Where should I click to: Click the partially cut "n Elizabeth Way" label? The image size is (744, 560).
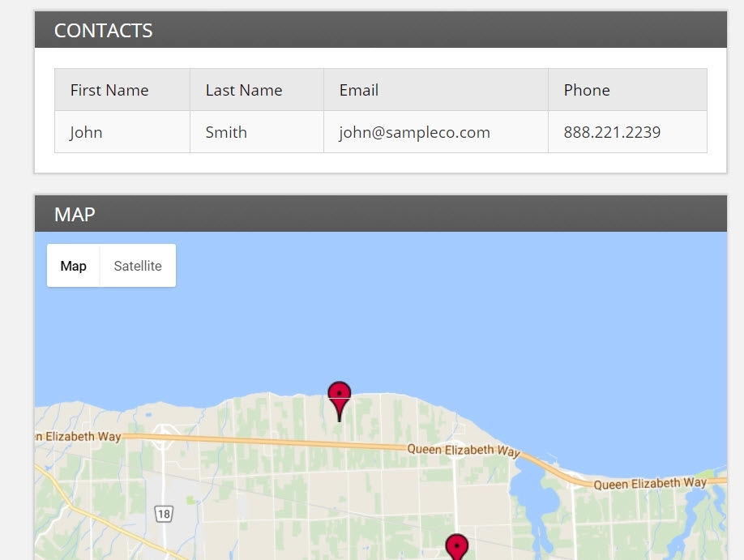[79, 437]
